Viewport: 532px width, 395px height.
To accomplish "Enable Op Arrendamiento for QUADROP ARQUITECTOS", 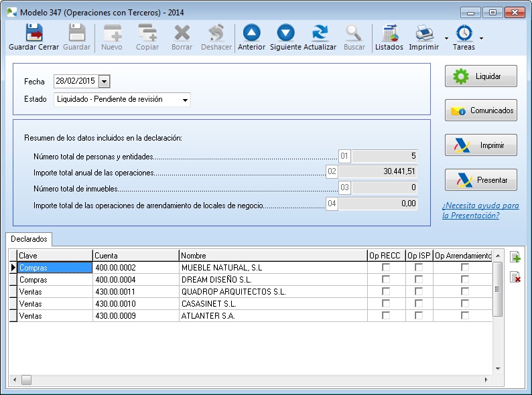I will (464, 292).
